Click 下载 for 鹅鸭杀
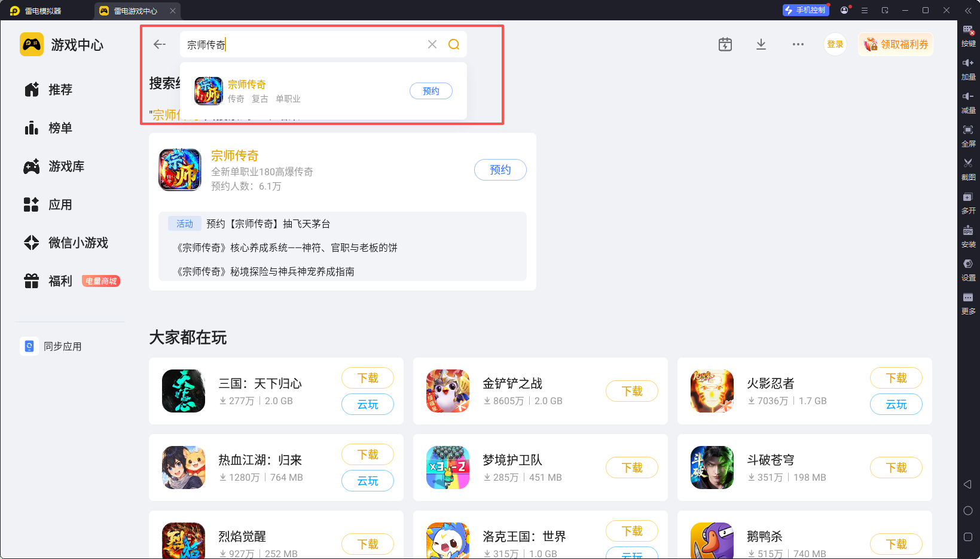The image size is (980, 559). pyautogui.click(x=896, y=544)
